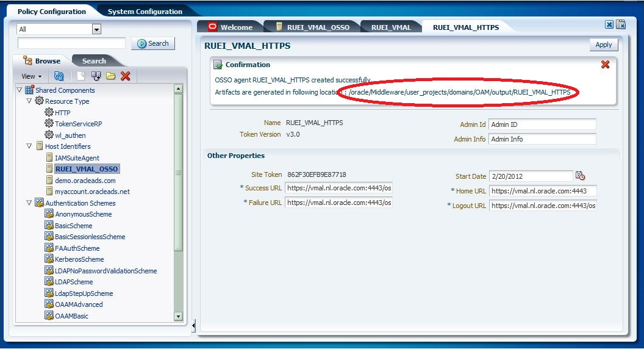
Task: Dismiss the Confirmation message with the red X
Action: pyautogui.click(x=605, y=65)
